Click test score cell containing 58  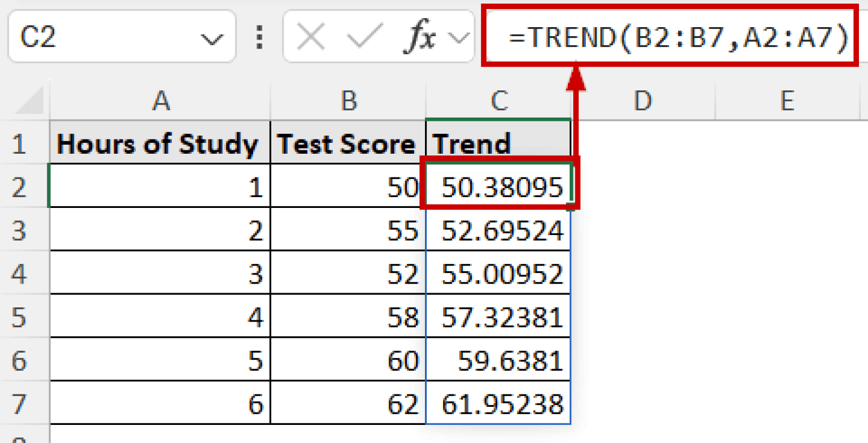347,317
